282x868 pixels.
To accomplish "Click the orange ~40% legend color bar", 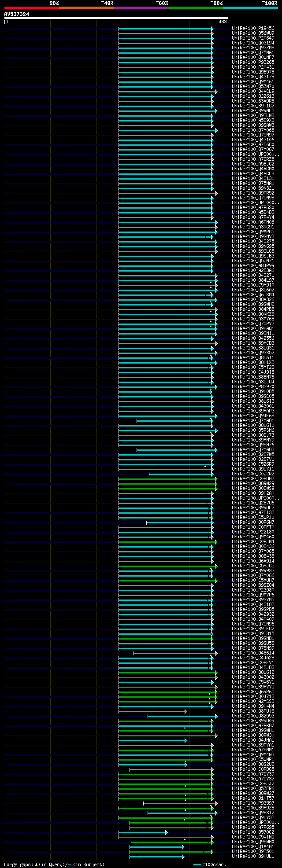I will pyautogui.click(x=86, y=8).
